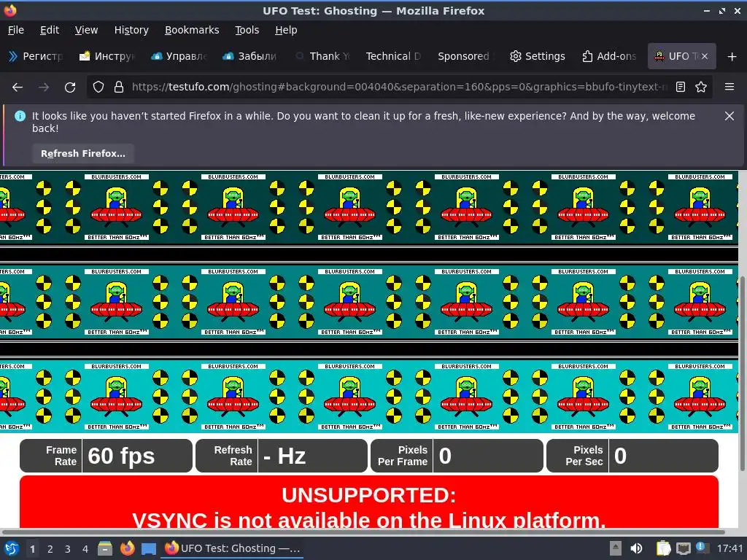Open the file manager taskbar icon
Viewport: 747px width, 560px height.
click(x=105, y=548)
